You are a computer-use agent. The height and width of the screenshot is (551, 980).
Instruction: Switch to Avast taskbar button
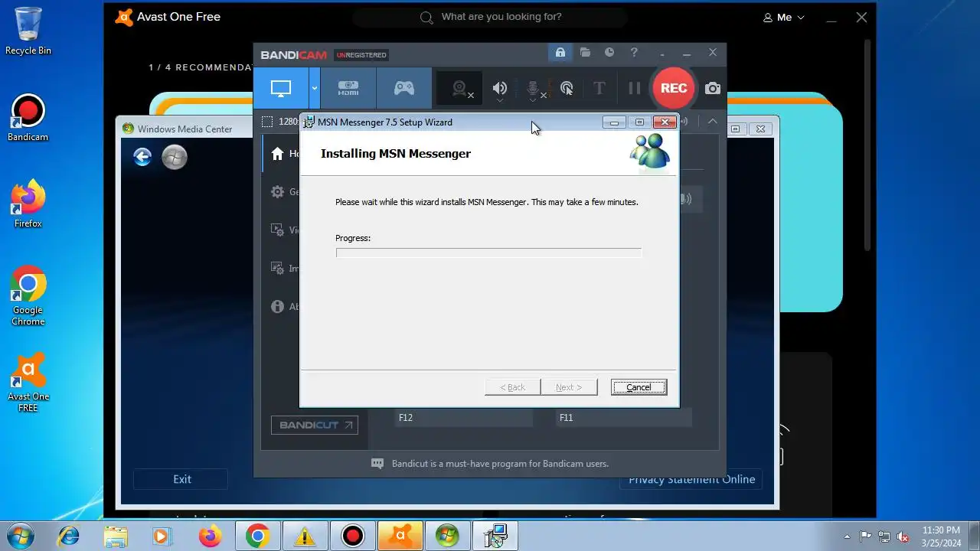click(400, 536)
